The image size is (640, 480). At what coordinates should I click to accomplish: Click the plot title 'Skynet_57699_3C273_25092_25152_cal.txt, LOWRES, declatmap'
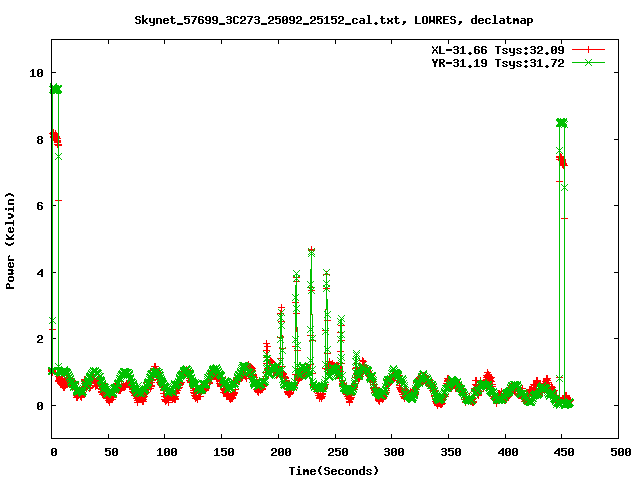334,20
